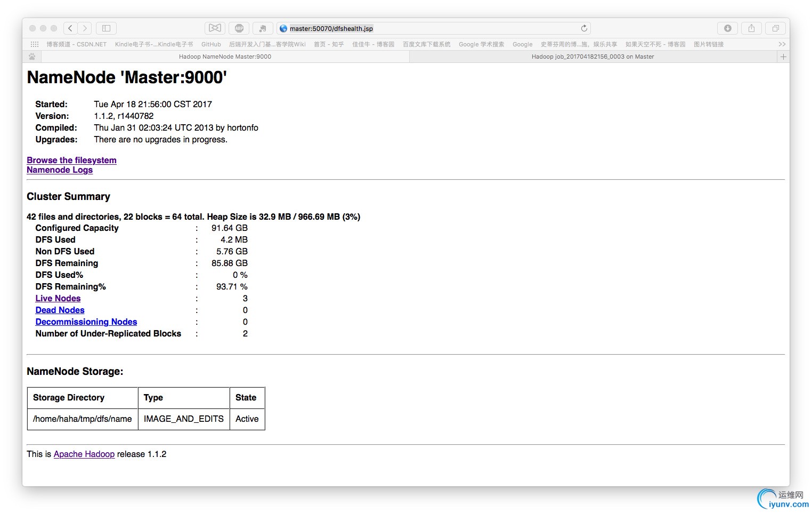Click the Cluster Summary heading
The width and height of the screenshot is (812, 513).
[68, 196]
